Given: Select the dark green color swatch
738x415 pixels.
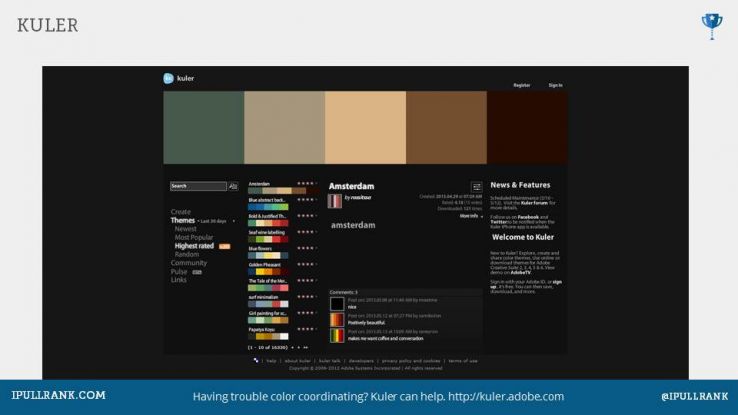Looking at the screenshot, I should tap(204, 128).
